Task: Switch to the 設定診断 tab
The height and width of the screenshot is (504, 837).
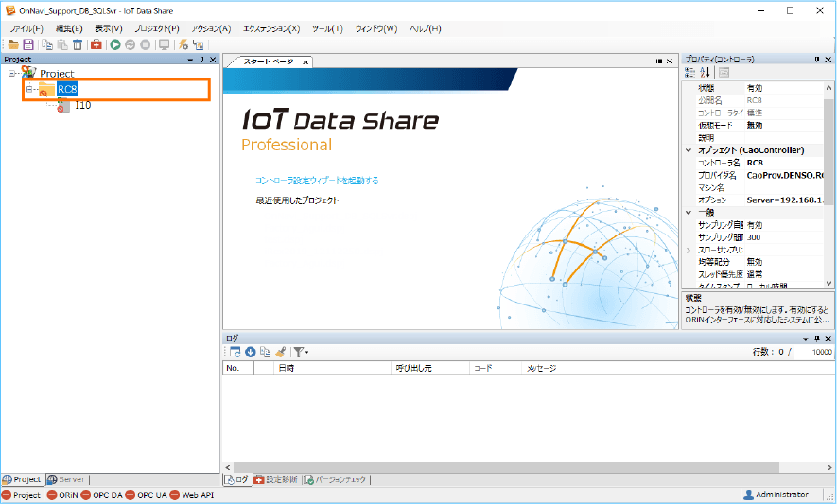Action: point(274,479)
